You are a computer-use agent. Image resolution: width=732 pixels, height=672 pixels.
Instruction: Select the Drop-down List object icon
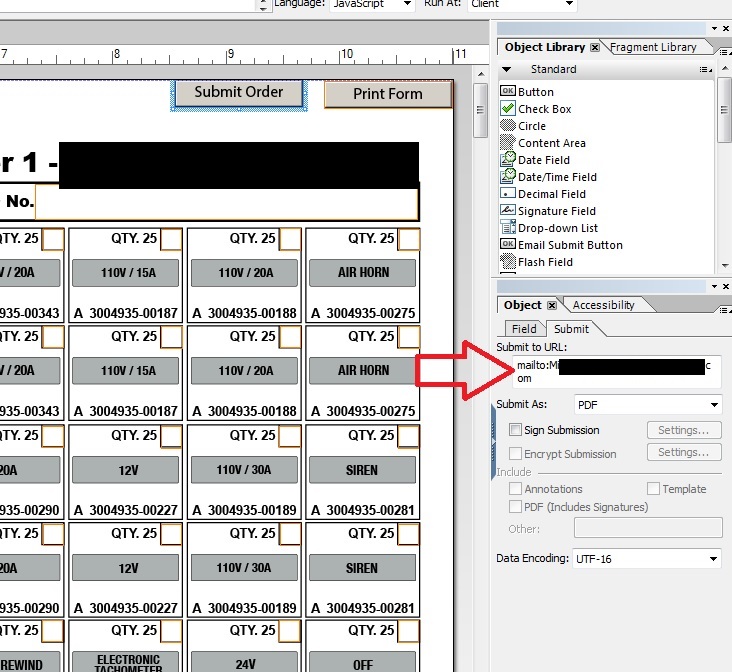pos(507,227)
